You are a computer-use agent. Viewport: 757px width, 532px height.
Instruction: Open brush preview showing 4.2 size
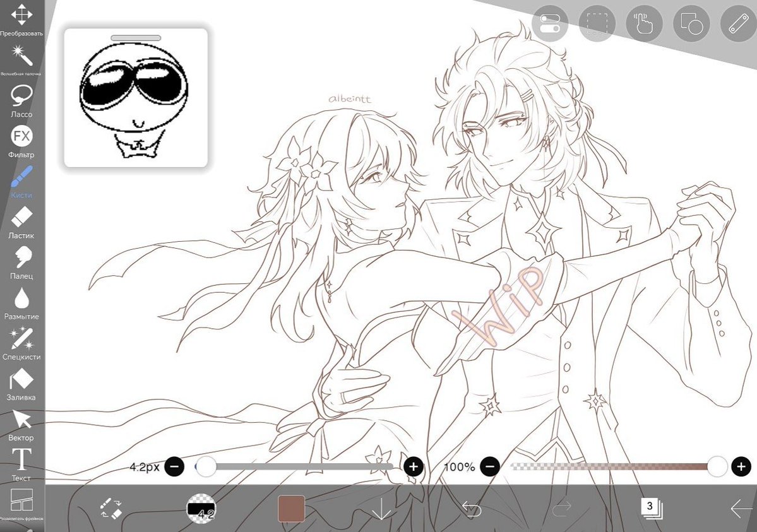(201, 508)
